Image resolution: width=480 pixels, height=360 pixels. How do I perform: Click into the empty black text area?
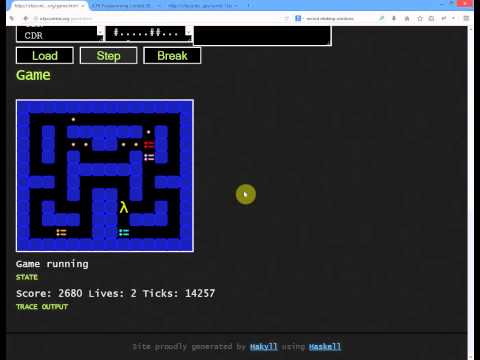[x=262, y=35]
